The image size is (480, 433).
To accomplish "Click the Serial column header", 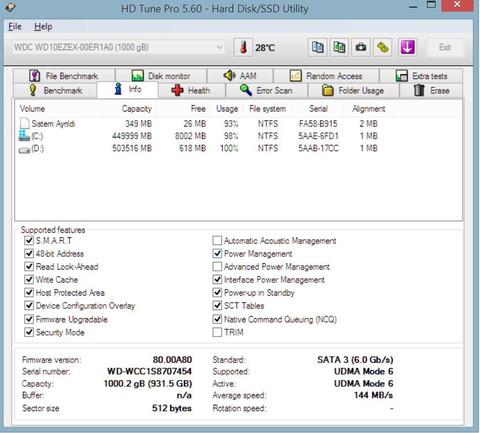I will coord(318,109).
